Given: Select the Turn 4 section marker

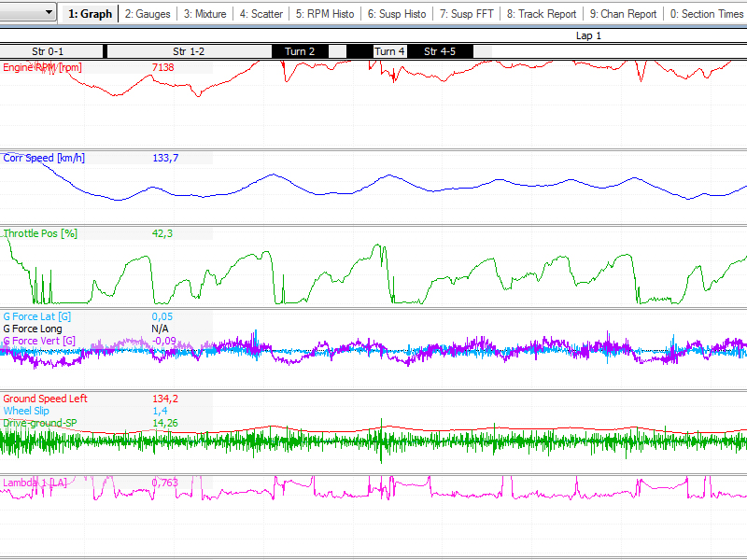Looking at the screenshot, I should tap(389, 51).
